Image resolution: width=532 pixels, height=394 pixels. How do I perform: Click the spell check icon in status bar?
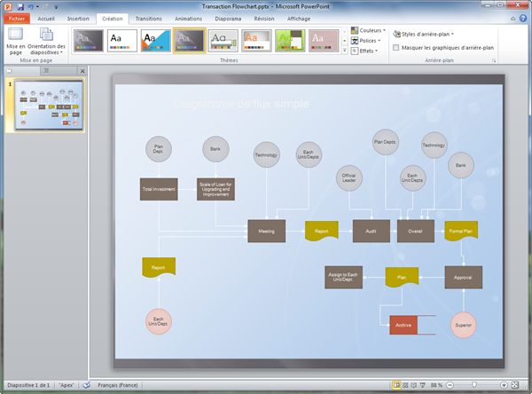87,385
